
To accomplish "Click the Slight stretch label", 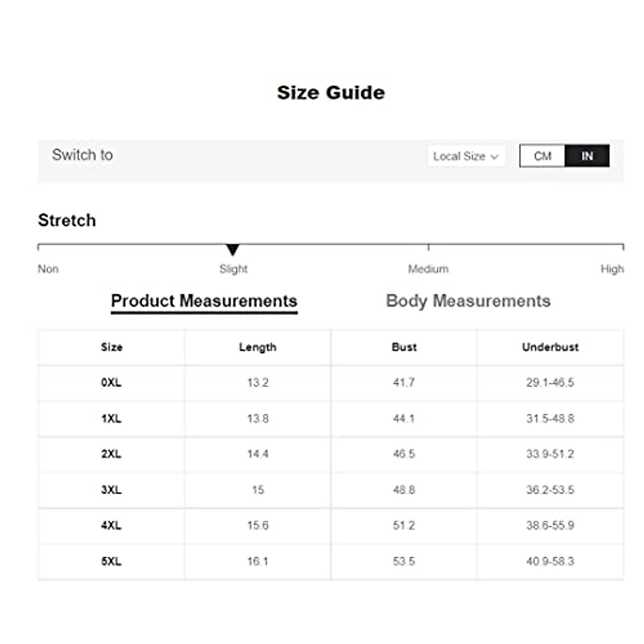I will (x=233, y=269).
